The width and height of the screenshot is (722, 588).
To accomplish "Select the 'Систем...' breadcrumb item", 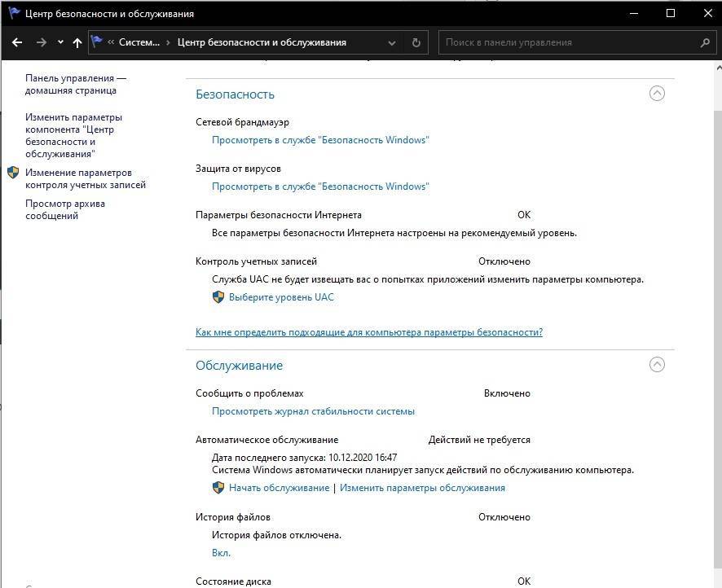I will coord(139,42).
